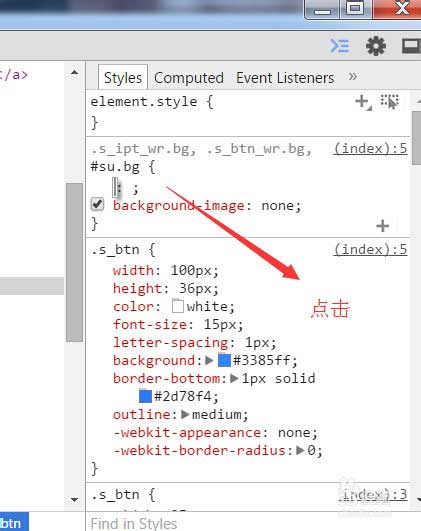Screen dimensions: 421x531
Task: Expand the background shorthand triangle
Action: 209,360
